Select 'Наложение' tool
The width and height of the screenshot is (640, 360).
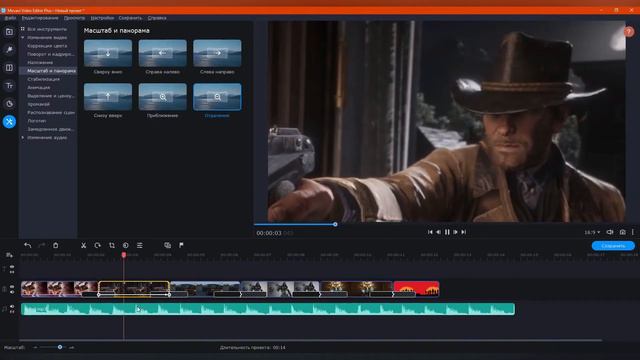tap(40, 62)
